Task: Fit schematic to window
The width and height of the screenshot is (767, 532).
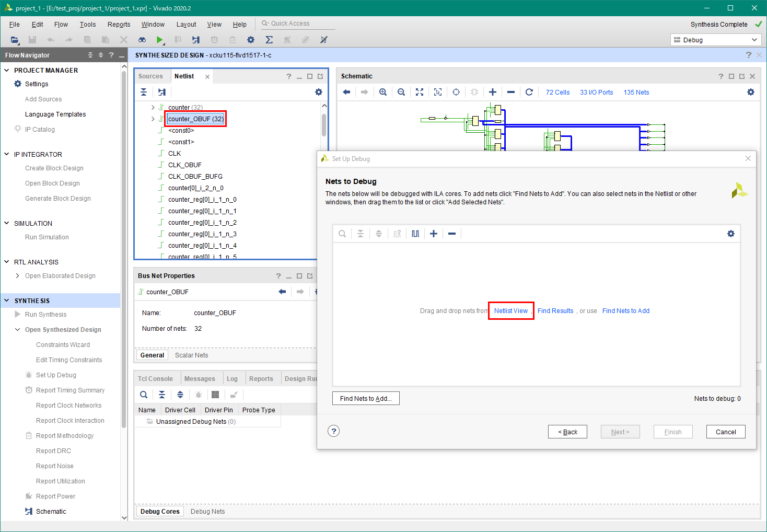Action: pyautogui.click(x=420, y=92)
